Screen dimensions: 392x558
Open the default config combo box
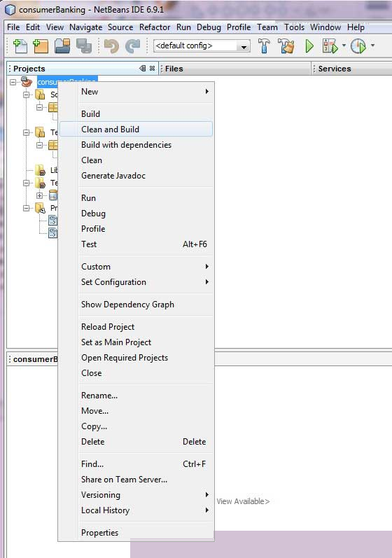tap(202, 46)
